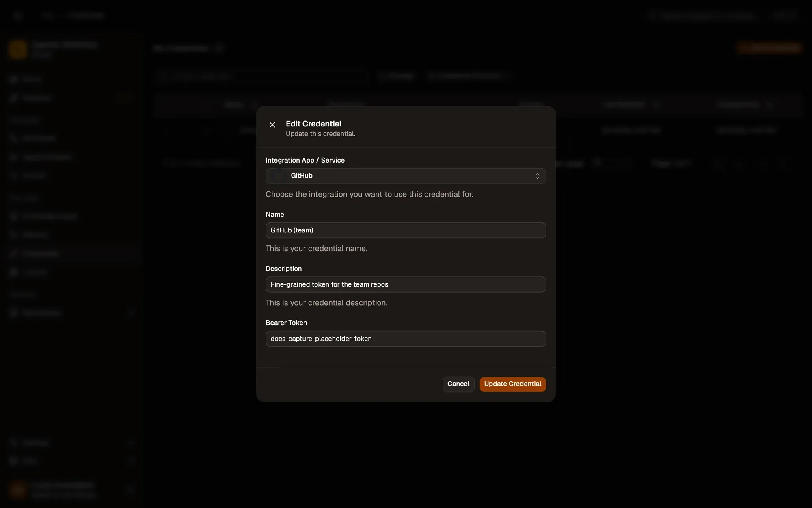The height and width of the screenshot is (508, 812).
Task: Click the 'Name' field label
Action: point(275,214)
